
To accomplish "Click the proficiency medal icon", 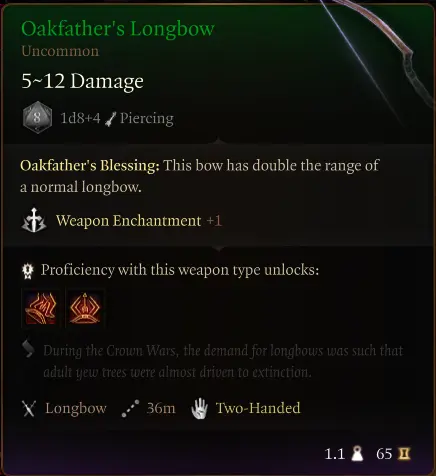I will click(27, 271).
